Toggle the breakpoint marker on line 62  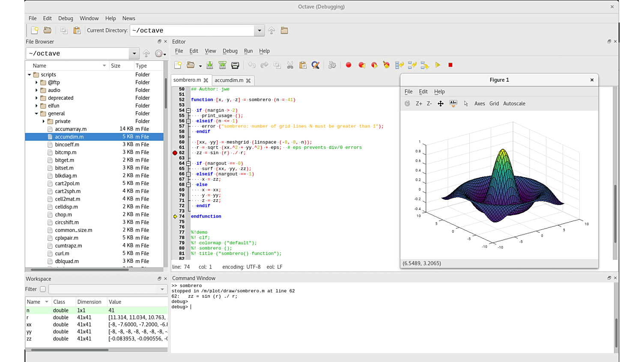pos(175,153)
